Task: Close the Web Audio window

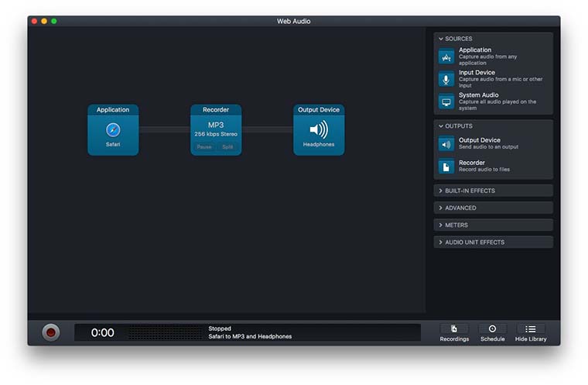Action: click(34, 22)
